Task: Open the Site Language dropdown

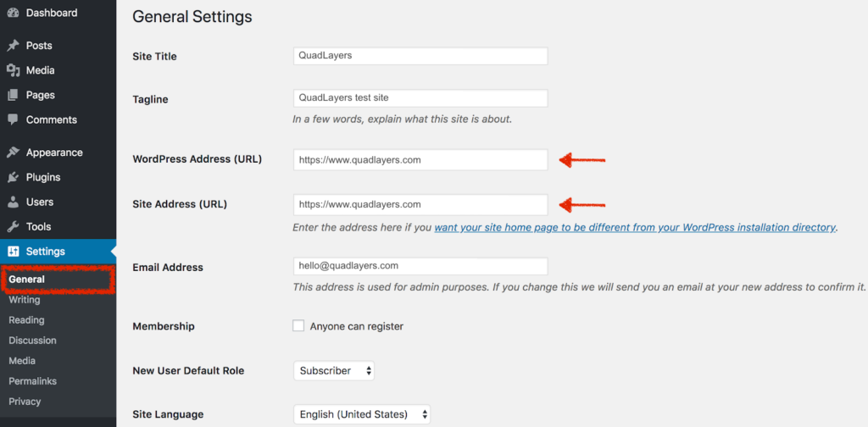Action: (362, 414)
